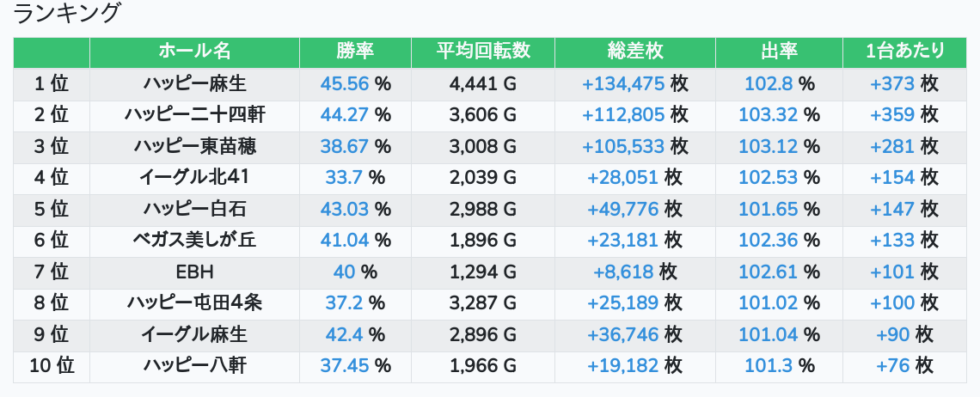Click the 平均回転数 column header
The height and width of the screenshot is (397, 980).
[x=483, y=52]
